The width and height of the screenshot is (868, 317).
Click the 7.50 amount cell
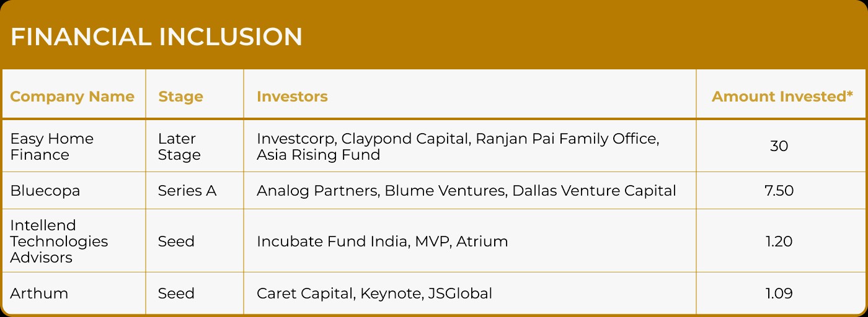779,191
